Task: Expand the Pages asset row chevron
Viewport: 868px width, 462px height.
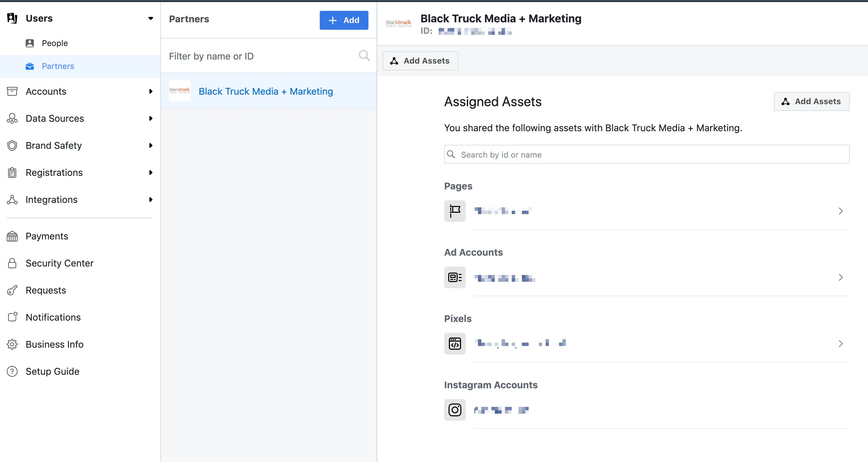Action: [841, 211]
